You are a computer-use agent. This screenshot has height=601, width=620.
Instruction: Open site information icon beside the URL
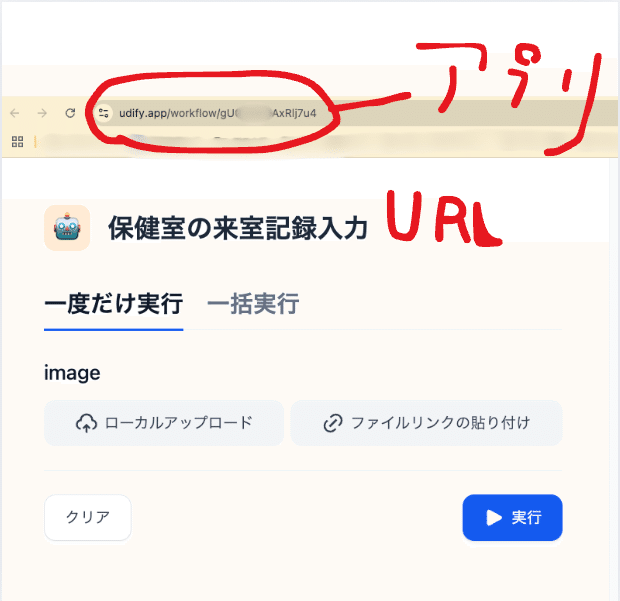click(x=104, y=113)
